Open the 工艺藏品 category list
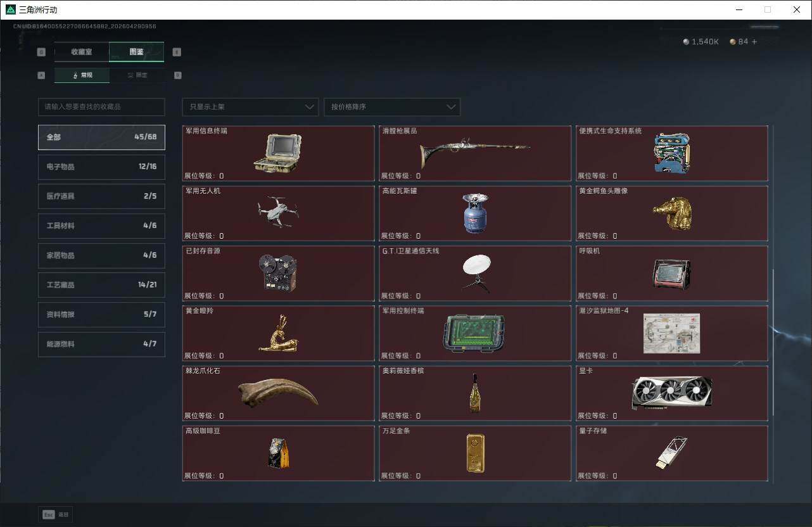Screen dimensions: 812x527 [101, 285]
